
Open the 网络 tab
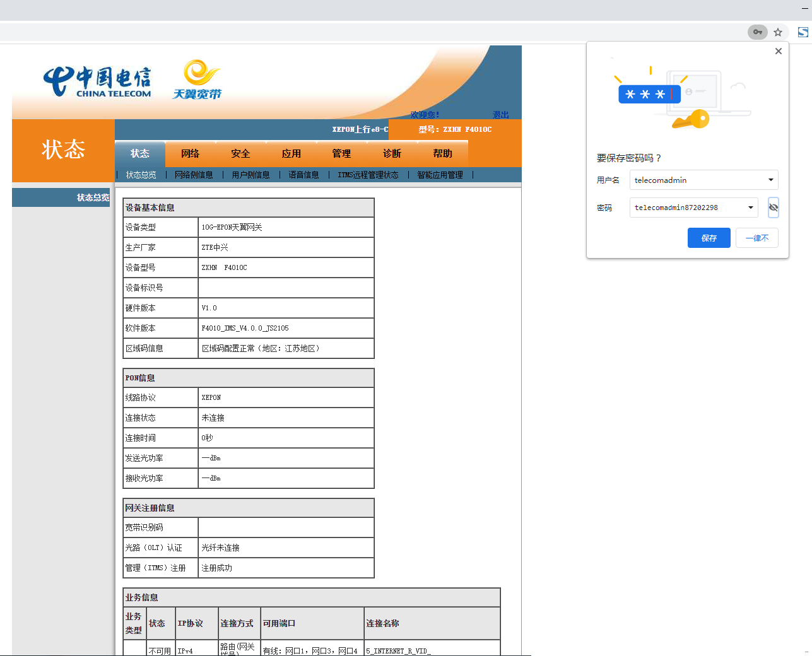click(190, 154)
